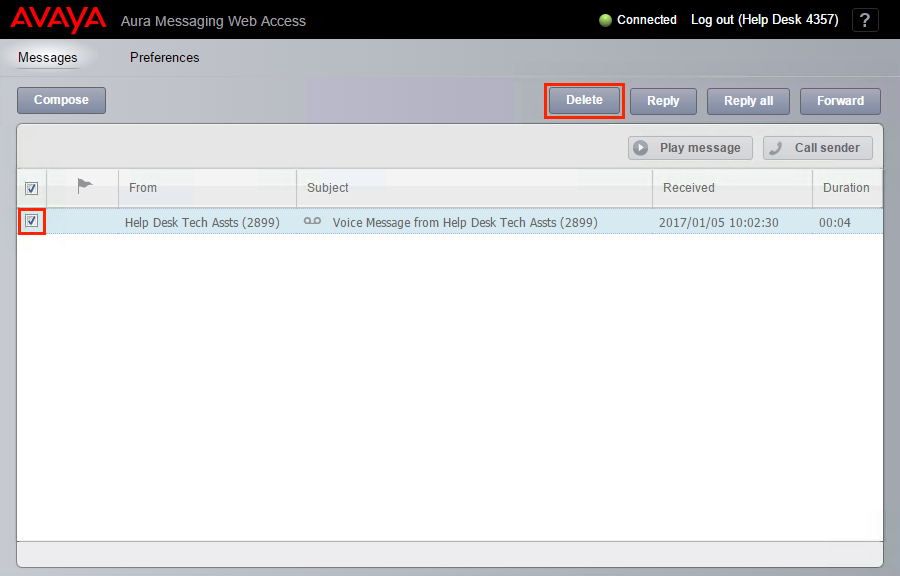
Task: Click the Compose button
Action: [x=61, y=100]
